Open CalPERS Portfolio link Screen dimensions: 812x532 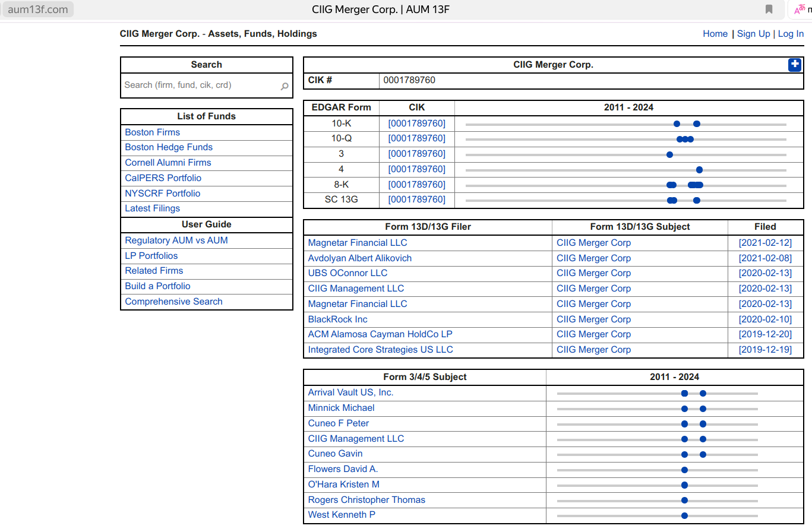(x=163, y=178)
